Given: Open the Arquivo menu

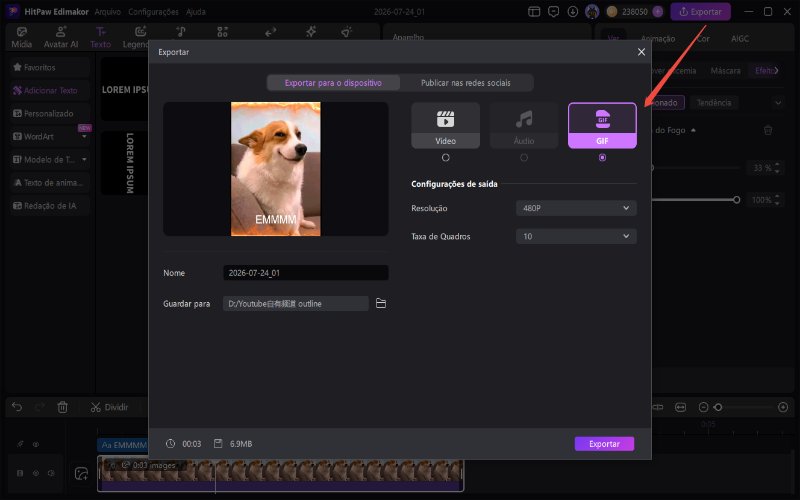Looking at the screenshot, I should coord(108,11).
